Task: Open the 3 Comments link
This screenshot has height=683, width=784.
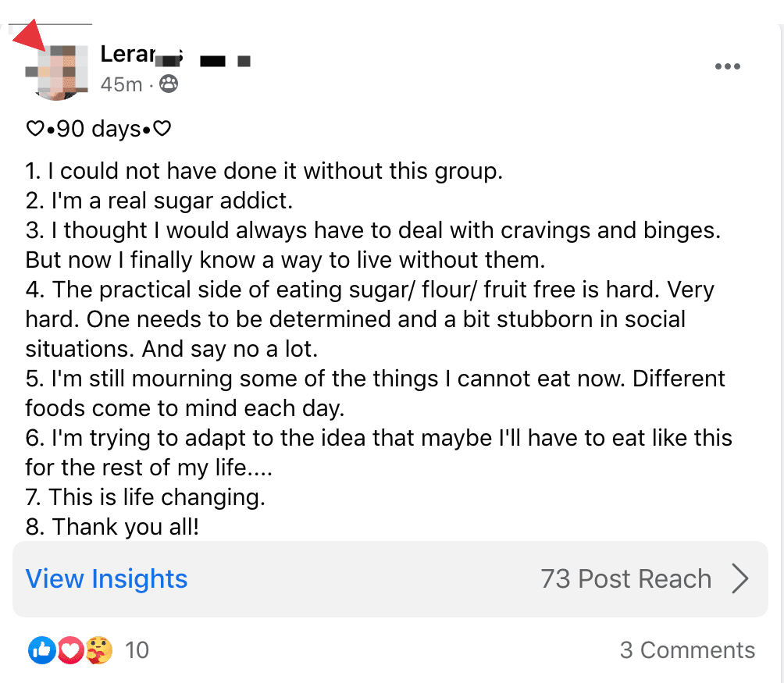Action: [x=687, y=650]
